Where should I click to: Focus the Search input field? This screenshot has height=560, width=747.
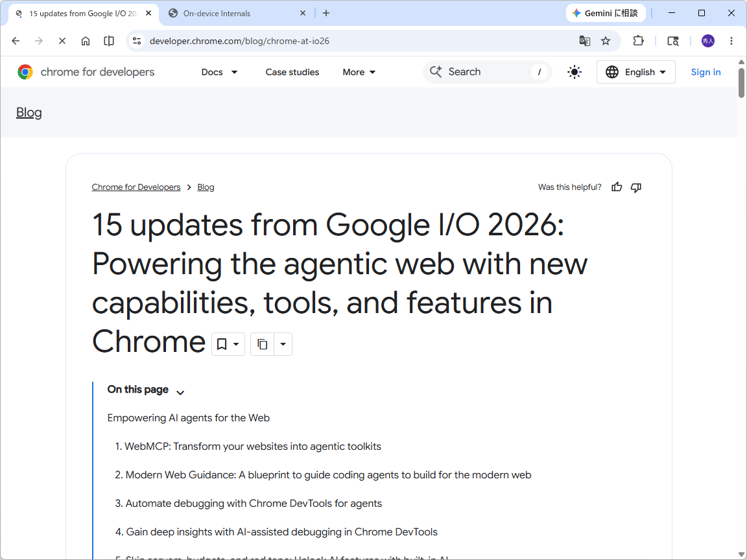tap(487, 72)
